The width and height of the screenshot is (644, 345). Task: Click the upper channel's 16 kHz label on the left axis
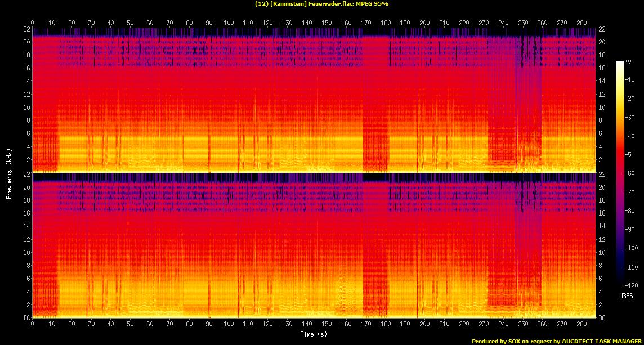[x=26, y=68]
